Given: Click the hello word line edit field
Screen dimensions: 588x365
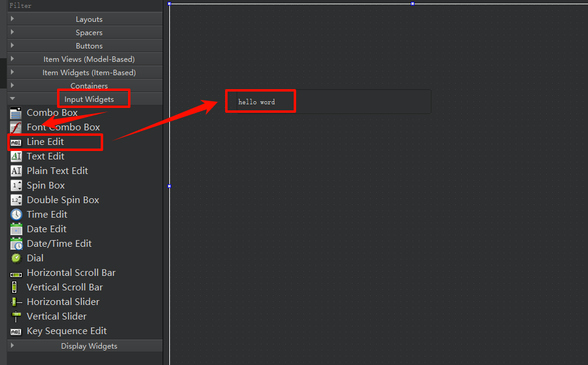Looking at the screenshot, I should [328, 102].
